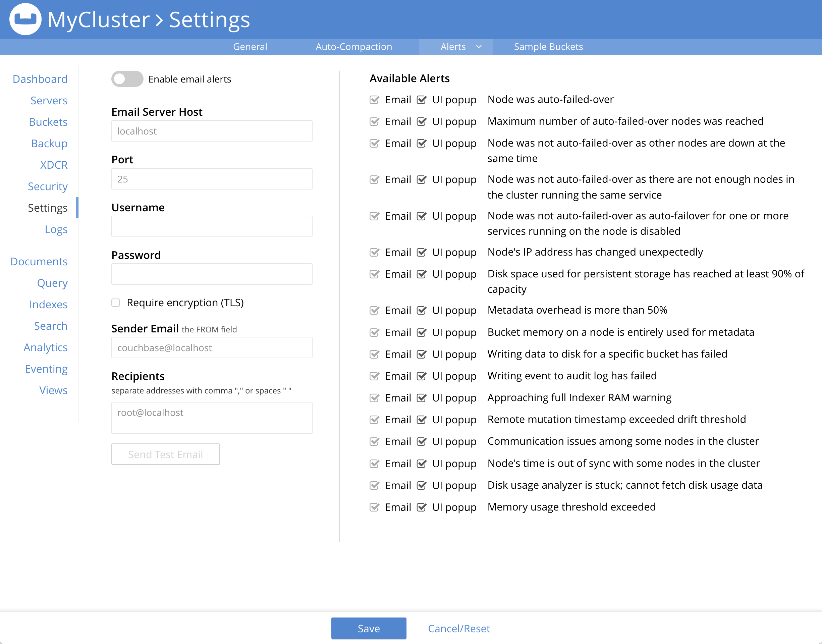The height and width of the screenshot is (644, 822).
Task: Click the Couchbase logo icon
Action: coord(25,19)
